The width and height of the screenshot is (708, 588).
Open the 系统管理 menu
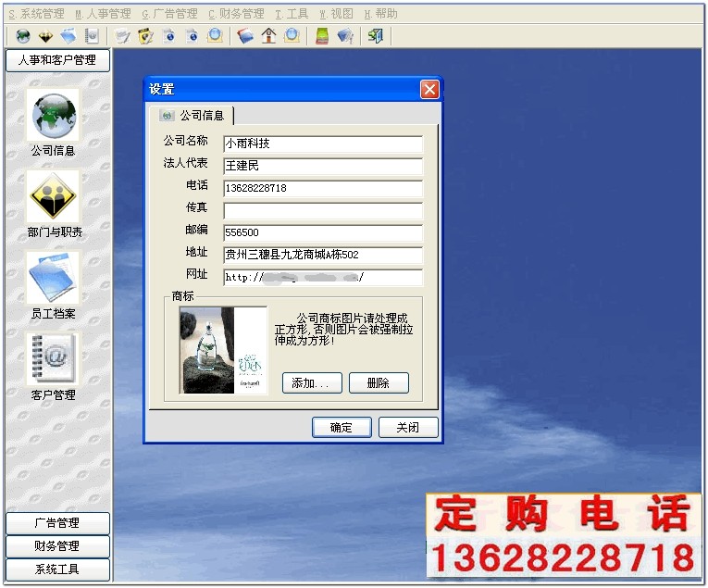(37, 14)
